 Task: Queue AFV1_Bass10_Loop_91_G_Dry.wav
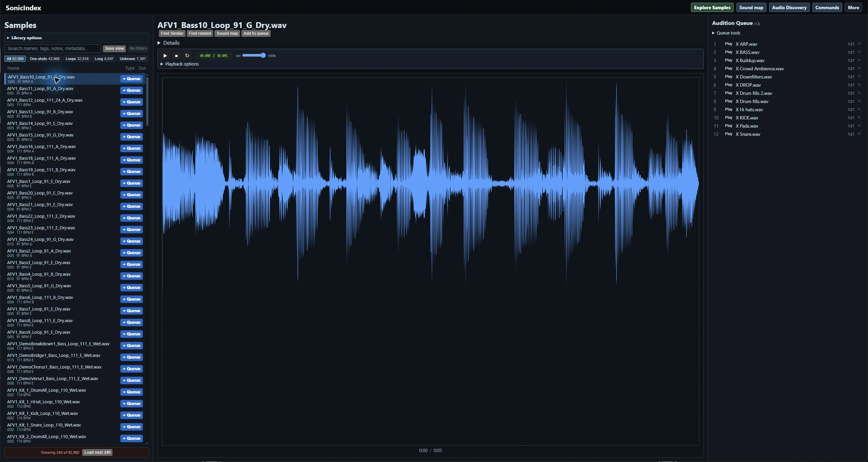click(x=132, y=79)
